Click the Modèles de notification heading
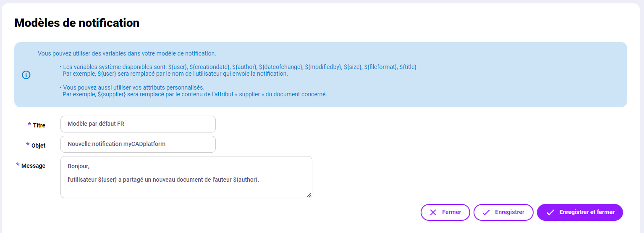 [x=77, y=23]
